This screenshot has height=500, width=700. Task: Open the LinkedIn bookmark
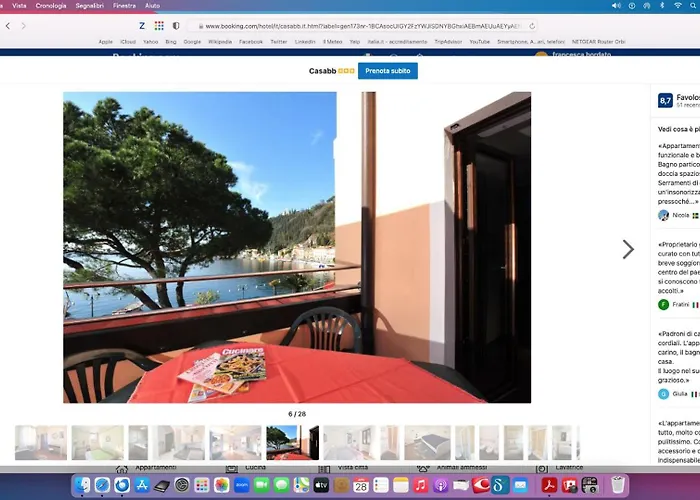305,42
